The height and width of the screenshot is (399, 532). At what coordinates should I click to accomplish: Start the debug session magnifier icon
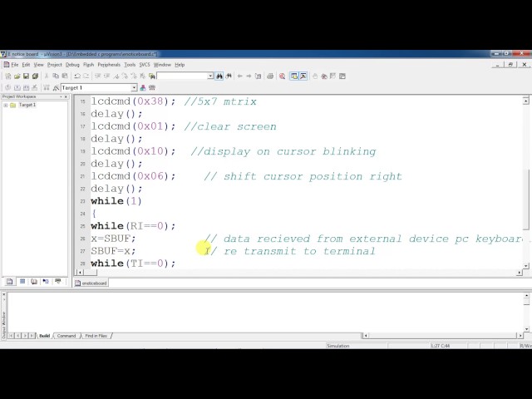pyautogui.click(x=283, y=76)
